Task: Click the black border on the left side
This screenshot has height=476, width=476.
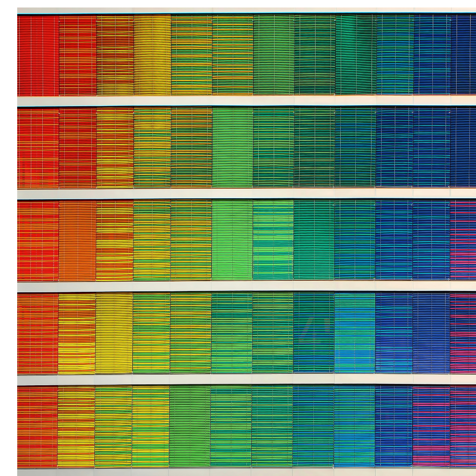Action: [x=8, y=238]
